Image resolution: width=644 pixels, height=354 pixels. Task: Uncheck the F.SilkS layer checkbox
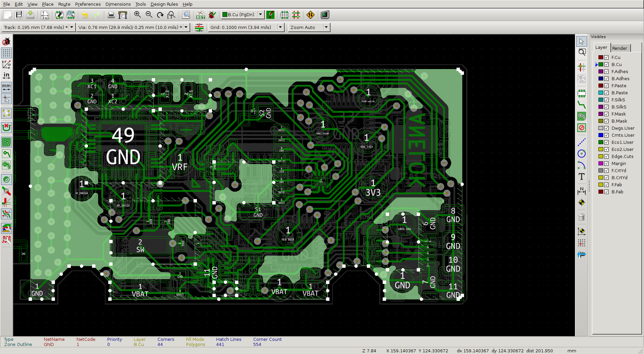click(607, 100)
